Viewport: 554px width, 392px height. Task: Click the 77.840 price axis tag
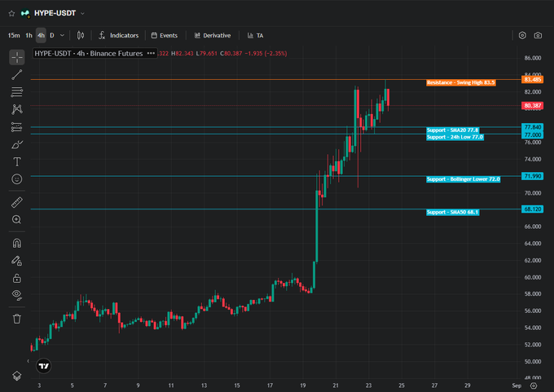click(532, 127)
